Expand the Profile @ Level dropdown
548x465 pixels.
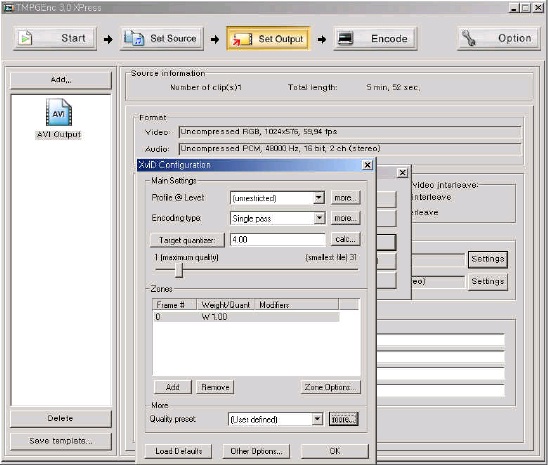pos(318,198)
